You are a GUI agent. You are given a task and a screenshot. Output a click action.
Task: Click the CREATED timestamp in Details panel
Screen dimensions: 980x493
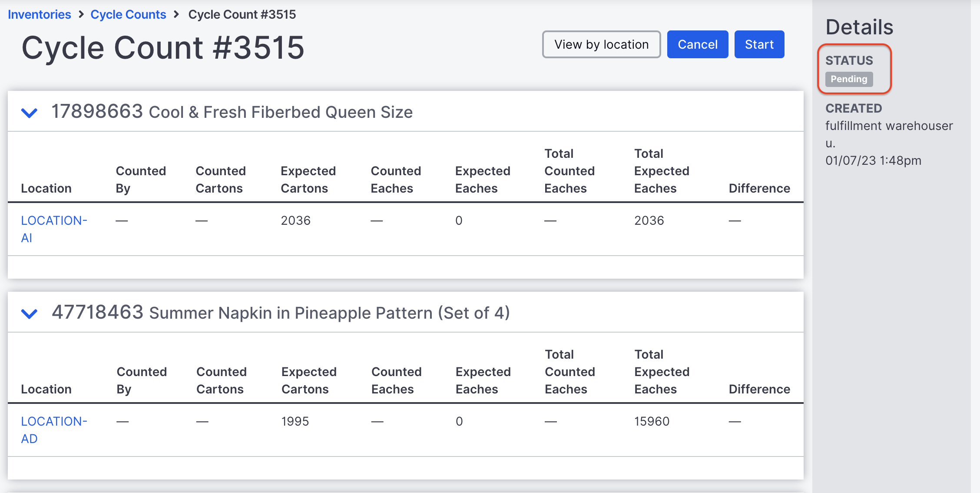[873, 160]
